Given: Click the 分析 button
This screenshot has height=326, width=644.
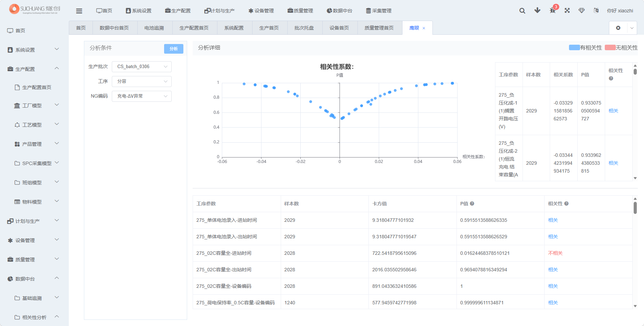Looking at the screenshot, I should (x=174, y=49).
